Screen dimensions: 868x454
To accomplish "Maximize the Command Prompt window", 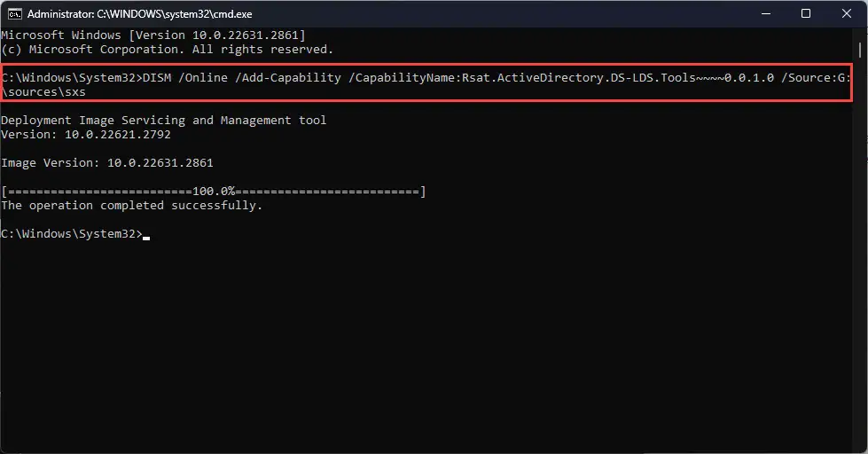I will [x=806, y=13].
